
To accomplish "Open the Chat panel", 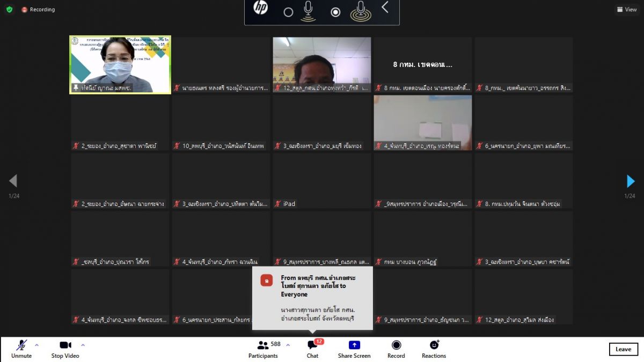I will [x=312, y=349].
